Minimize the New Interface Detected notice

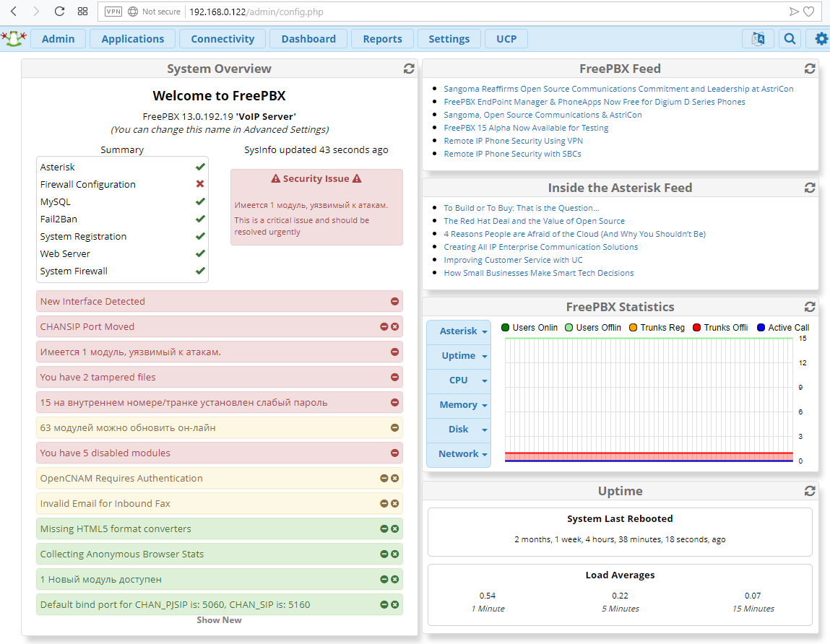[395, 302]
